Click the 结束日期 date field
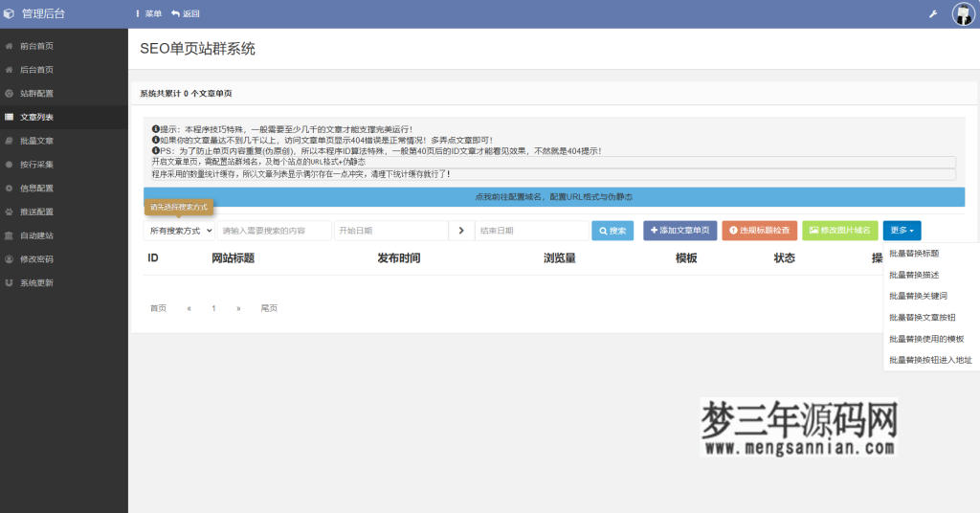This screenshot has width=980, height=513. click(532, 231)
